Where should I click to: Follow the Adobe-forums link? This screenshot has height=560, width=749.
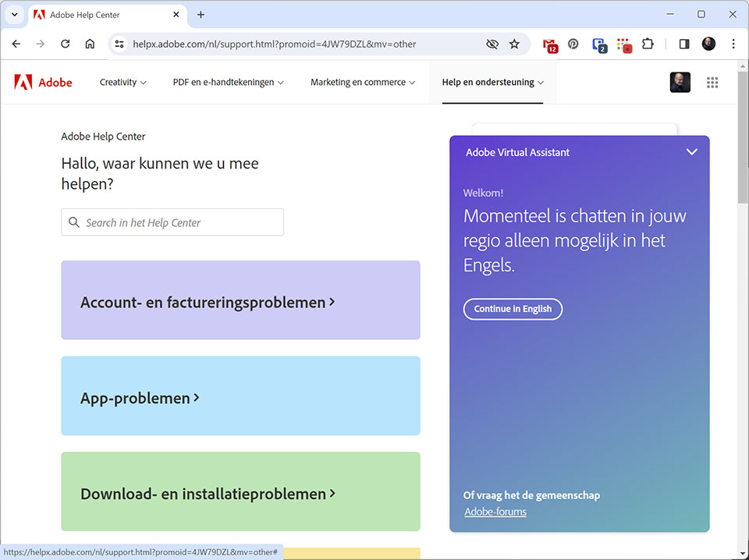click(x=495, y=512)
